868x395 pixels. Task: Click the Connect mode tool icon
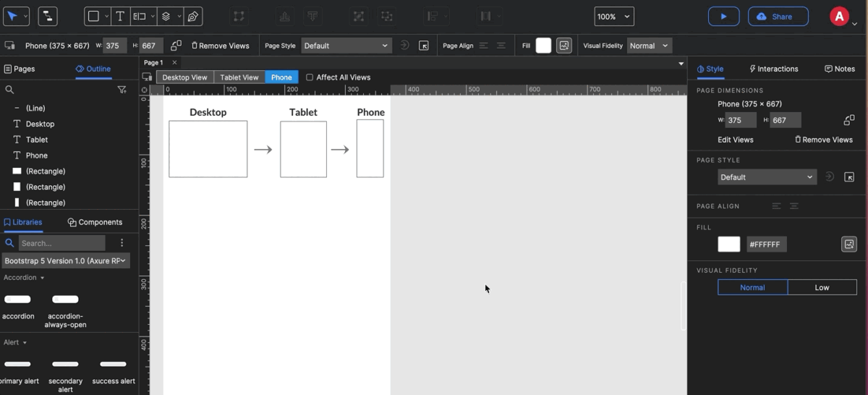48,16
